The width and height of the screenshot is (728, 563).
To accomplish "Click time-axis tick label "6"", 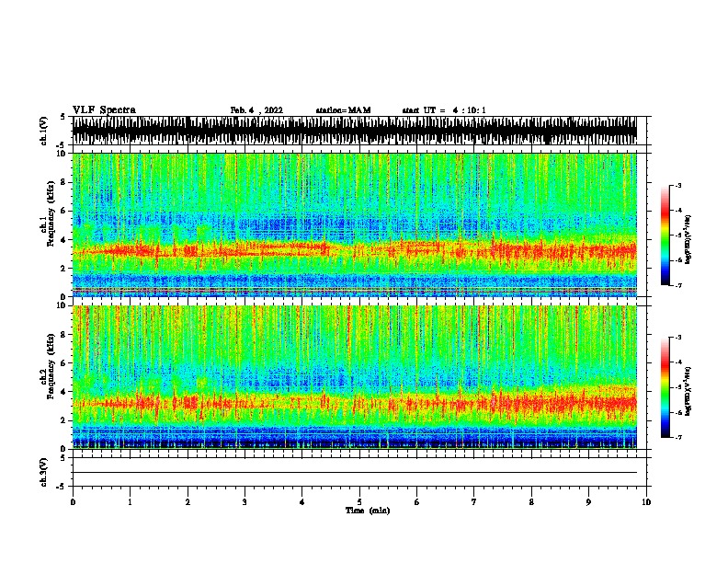I will (417, 502).
